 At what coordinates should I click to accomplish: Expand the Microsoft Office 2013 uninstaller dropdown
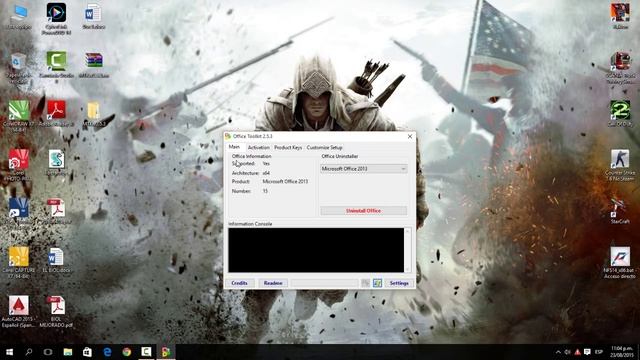363,169
